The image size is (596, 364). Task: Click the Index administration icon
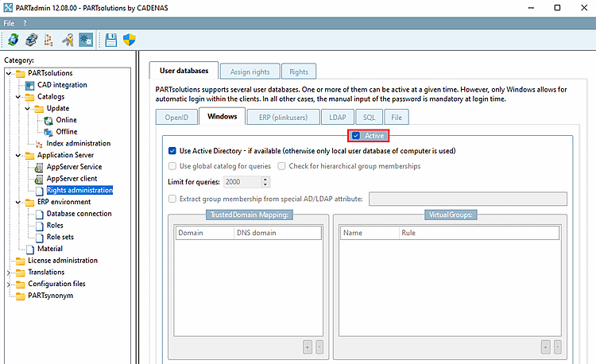coord(39,144)
